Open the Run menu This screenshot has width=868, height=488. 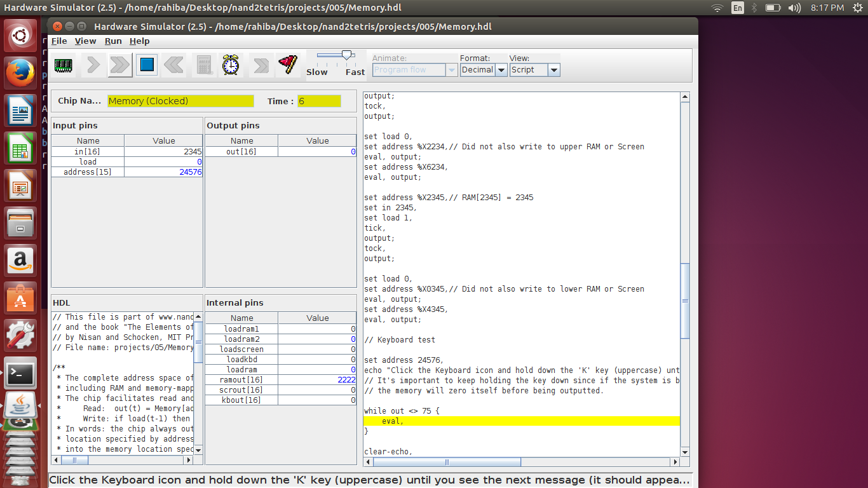(113, 41)
